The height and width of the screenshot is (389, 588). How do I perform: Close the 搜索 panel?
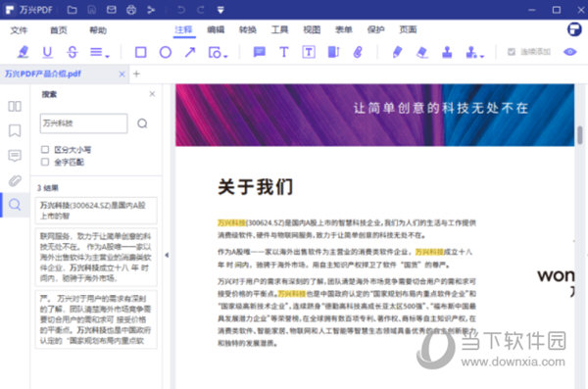[152, 94]
